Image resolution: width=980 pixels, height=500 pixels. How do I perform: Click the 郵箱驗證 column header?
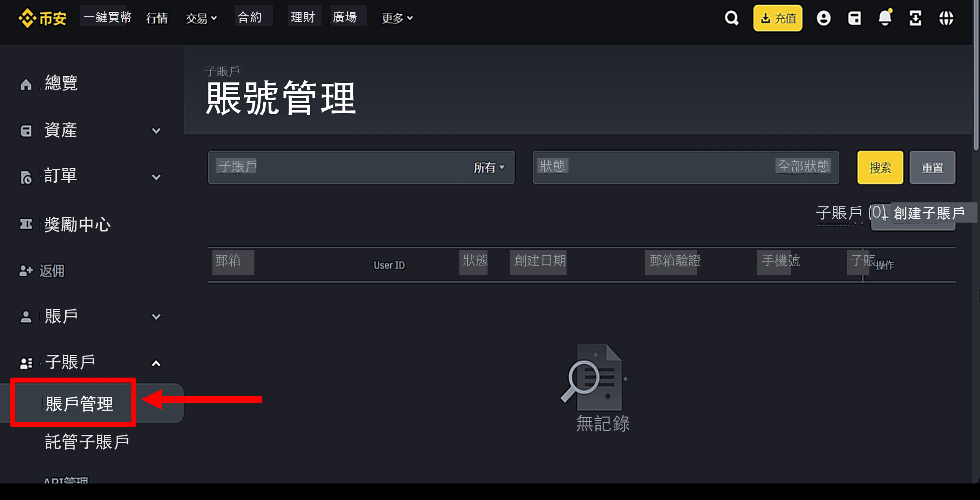coord(675,260)
